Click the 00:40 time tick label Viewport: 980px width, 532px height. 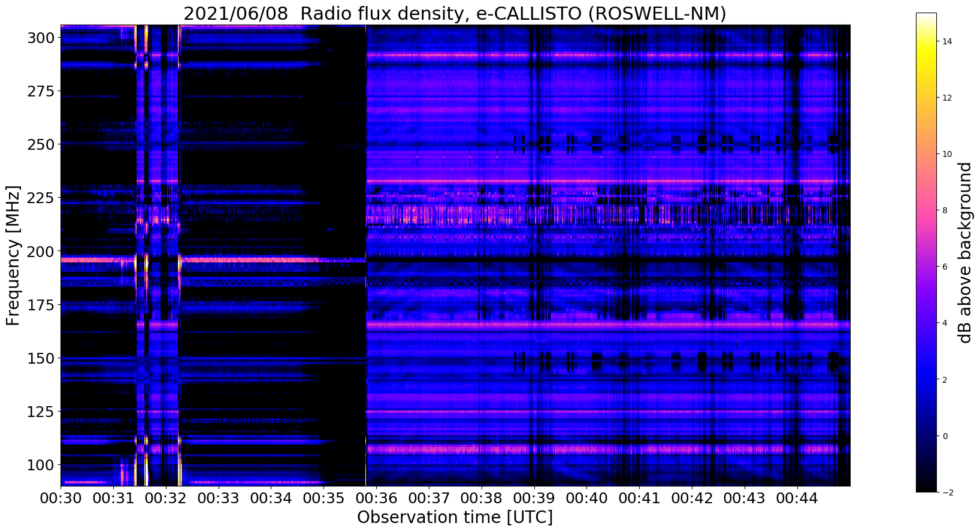(587, 498)
